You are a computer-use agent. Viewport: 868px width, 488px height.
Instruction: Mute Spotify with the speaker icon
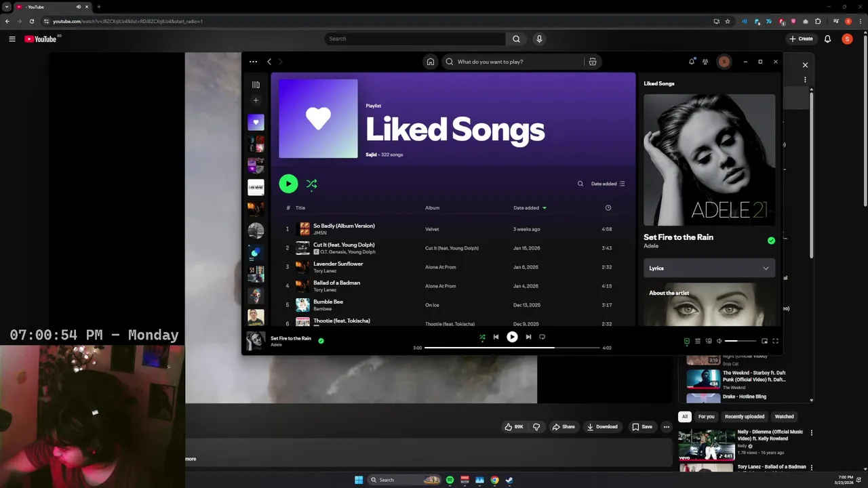[719, 341]
